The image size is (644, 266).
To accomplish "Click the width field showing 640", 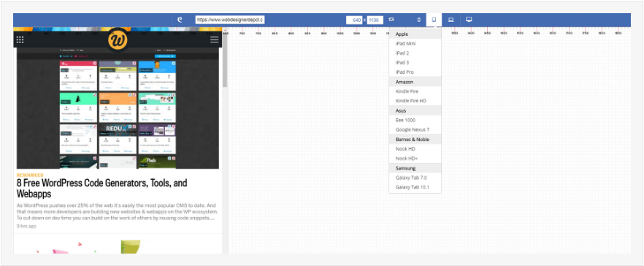I will point(354,20).
